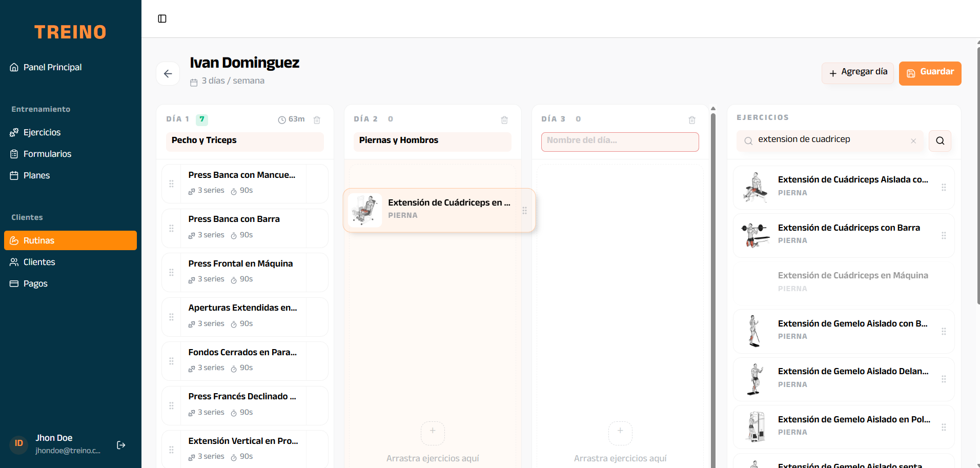Run exercise search with magnifier button
This screenshot has width=980, height=468.
click(940, 141)
